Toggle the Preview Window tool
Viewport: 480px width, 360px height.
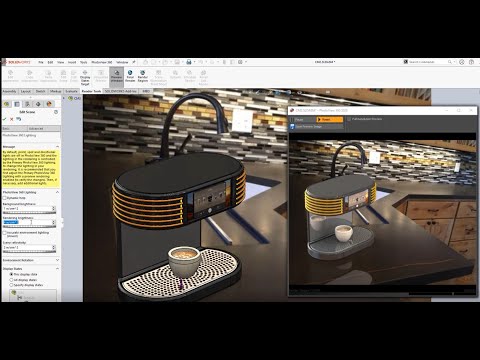[117, 76]
